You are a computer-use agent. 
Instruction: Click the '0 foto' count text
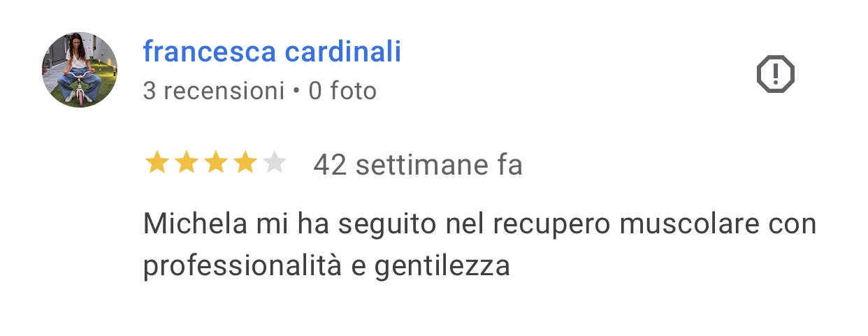pyautogui.click(x=342, y=91)
